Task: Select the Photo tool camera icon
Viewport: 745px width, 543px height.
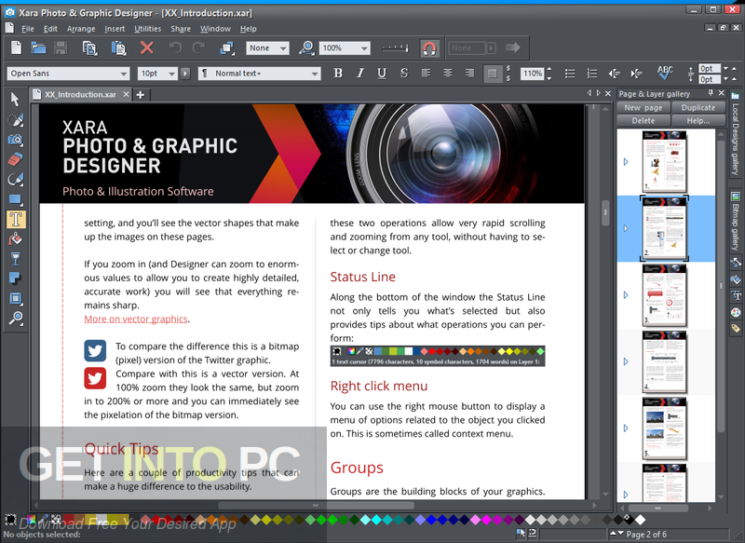Action: 15,140
